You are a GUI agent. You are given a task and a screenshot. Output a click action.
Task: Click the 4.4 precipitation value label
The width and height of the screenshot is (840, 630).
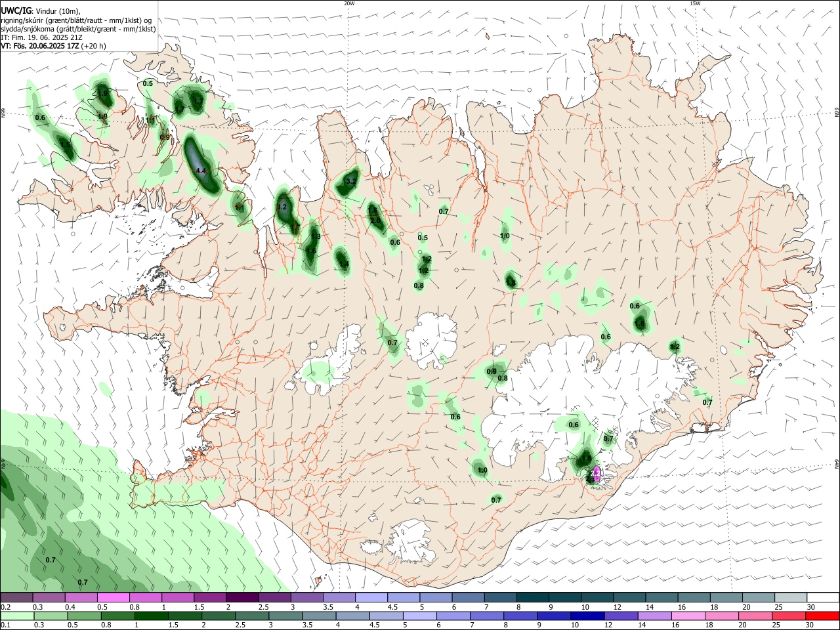(x=201, y=171)
